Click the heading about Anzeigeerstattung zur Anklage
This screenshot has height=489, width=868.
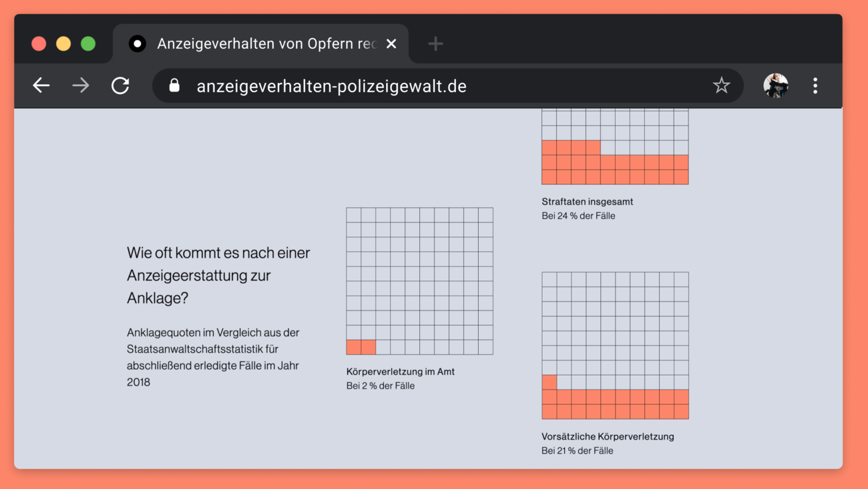[218, 275]
